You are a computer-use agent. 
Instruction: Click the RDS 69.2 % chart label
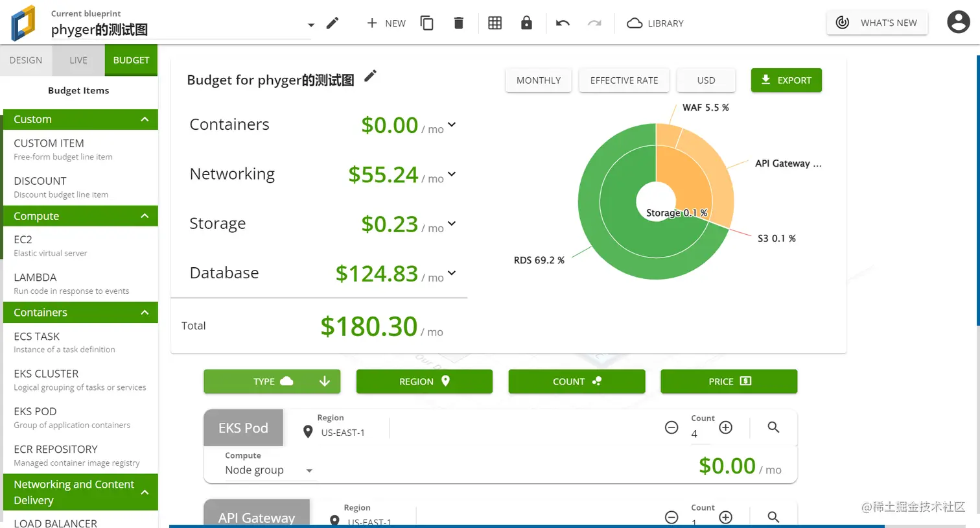539,260
